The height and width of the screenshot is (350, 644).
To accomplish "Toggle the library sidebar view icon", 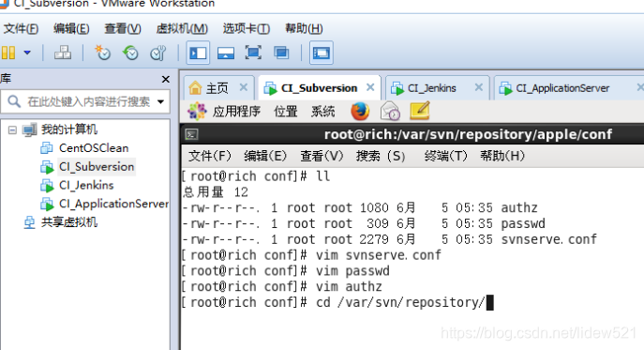I will (198, 53).
